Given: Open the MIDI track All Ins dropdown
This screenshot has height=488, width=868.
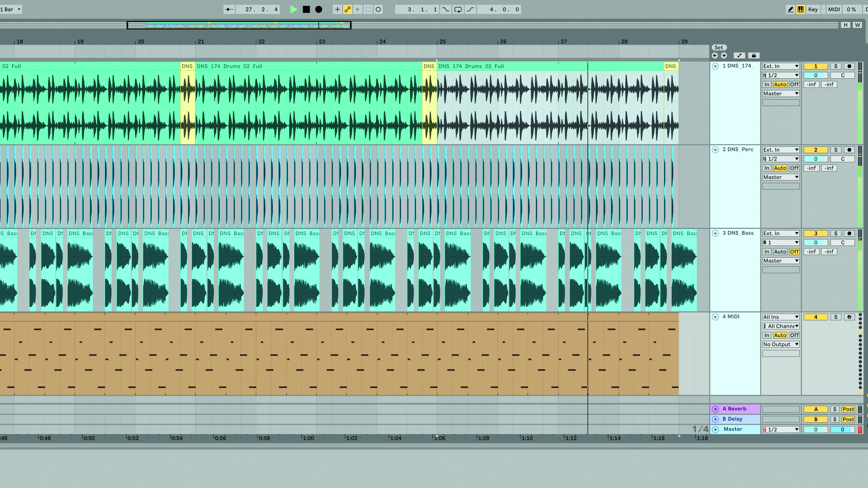Looking at the screenshot, I should 780,317.
